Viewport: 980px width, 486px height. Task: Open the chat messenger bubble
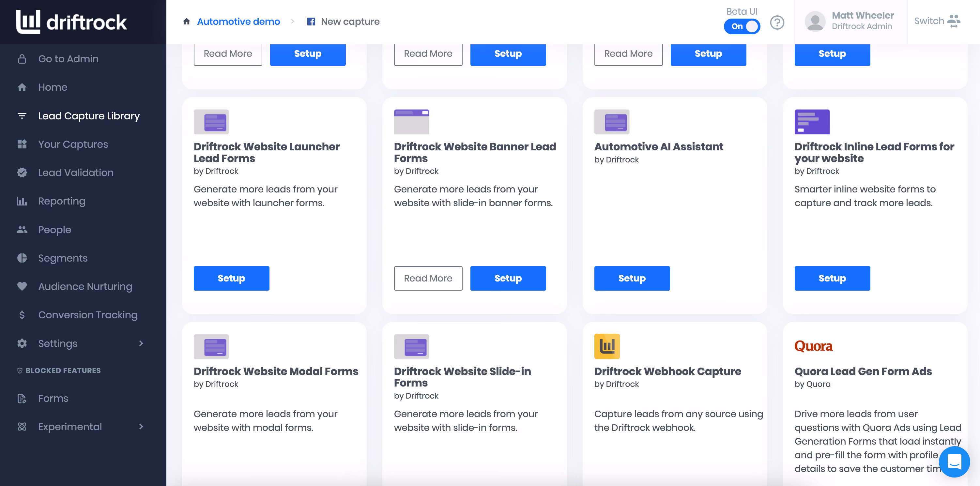coord(955,462)
